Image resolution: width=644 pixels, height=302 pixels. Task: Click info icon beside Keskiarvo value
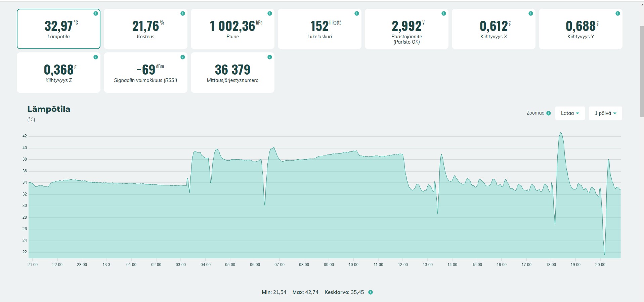coord(371,292)
